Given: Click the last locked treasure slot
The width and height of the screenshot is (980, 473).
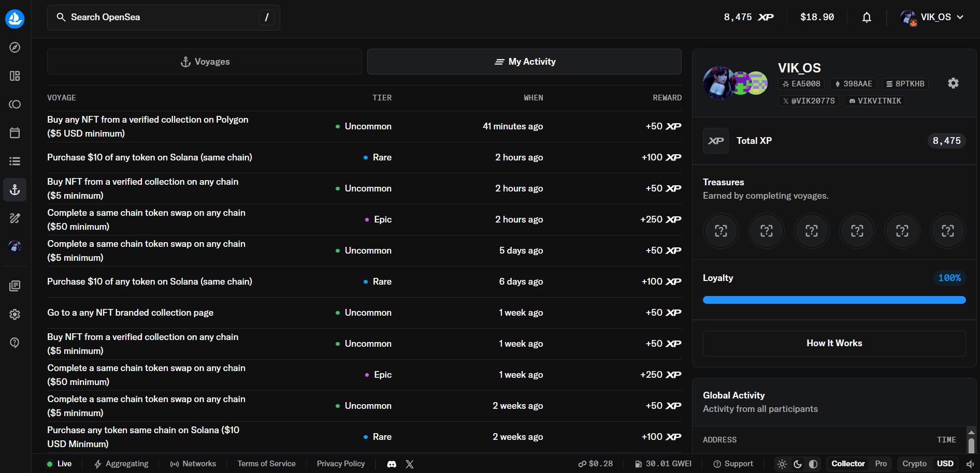Looking at the screenshot, I should click(x=948, y=231).
